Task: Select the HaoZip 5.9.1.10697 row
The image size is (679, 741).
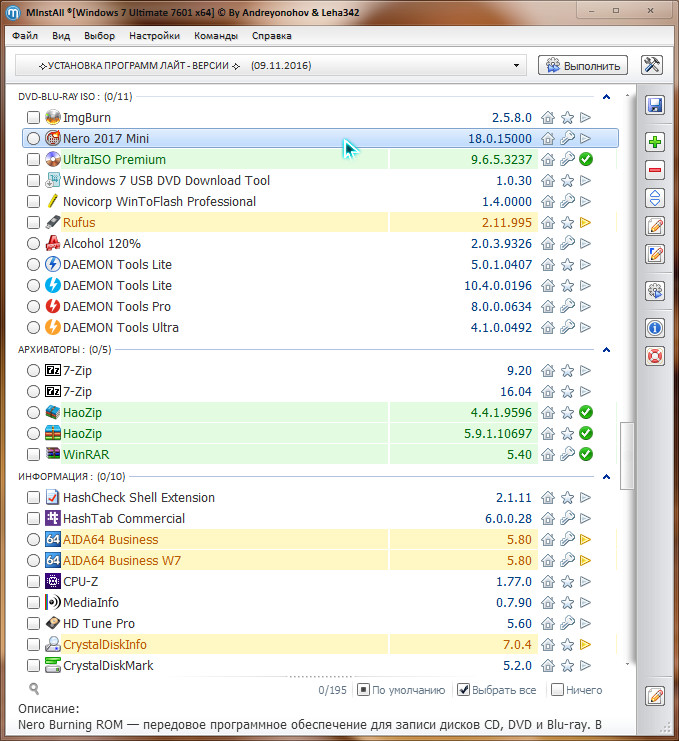Action: [x=320, y=433]
